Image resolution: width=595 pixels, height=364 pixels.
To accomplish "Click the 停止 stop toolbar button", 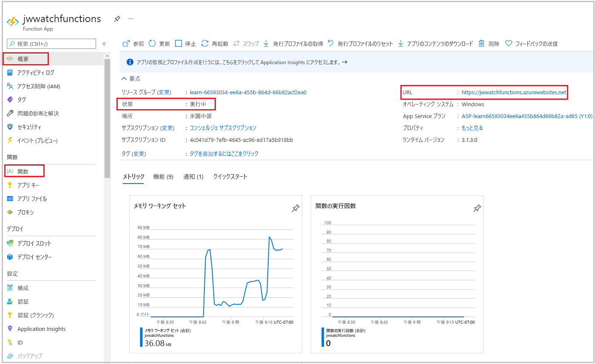I will pos(186,44).
